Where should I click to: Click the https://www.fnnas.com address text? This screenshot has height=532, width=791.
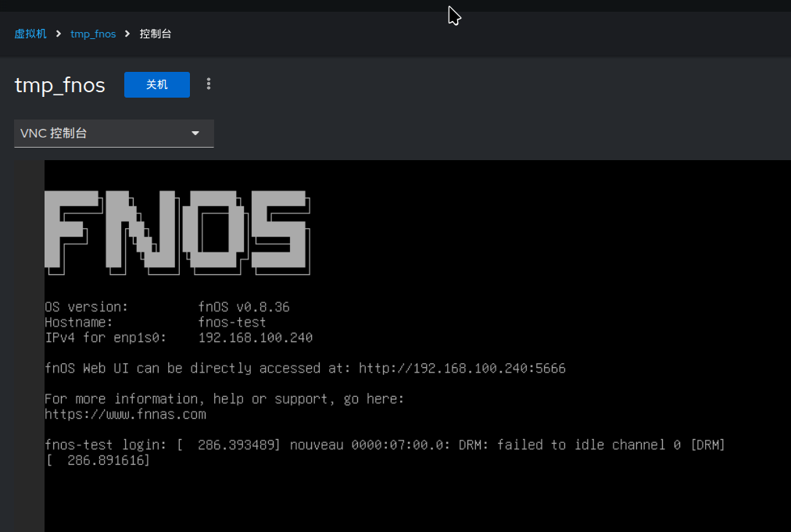(125, 414)
